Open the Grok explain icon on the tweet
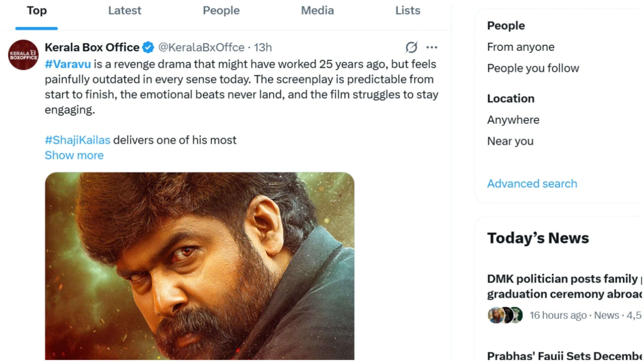Image resolution: width=644 pixels, height=362 pixels. pyautogui.click(x=411, y=47)
